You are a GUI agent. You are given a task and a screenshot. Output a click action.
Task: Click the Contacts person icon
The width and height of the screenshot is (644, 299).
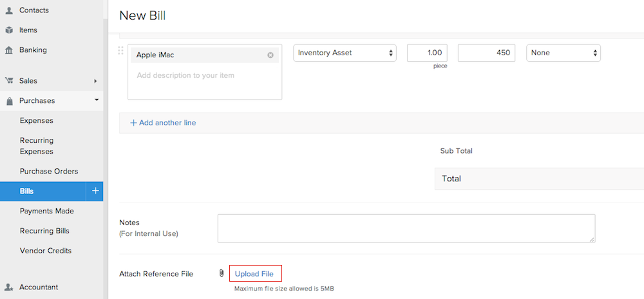point(9,10)
